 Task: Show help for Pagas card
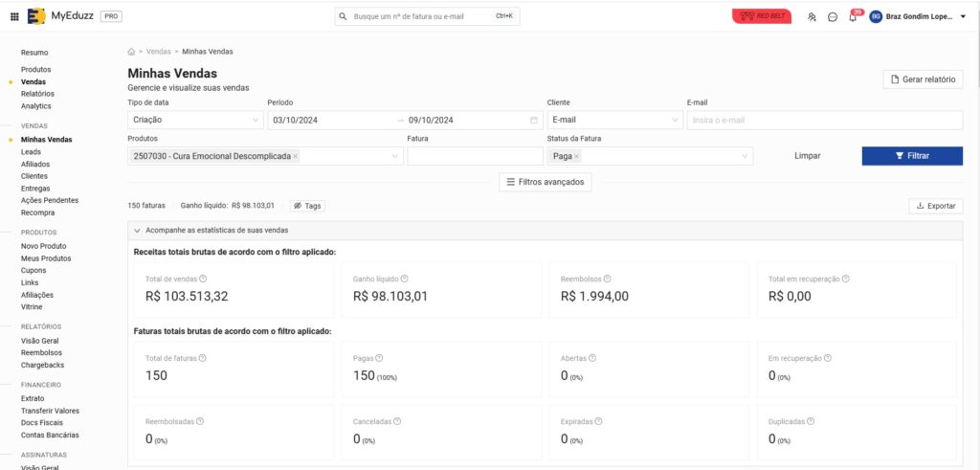(379, 358)
